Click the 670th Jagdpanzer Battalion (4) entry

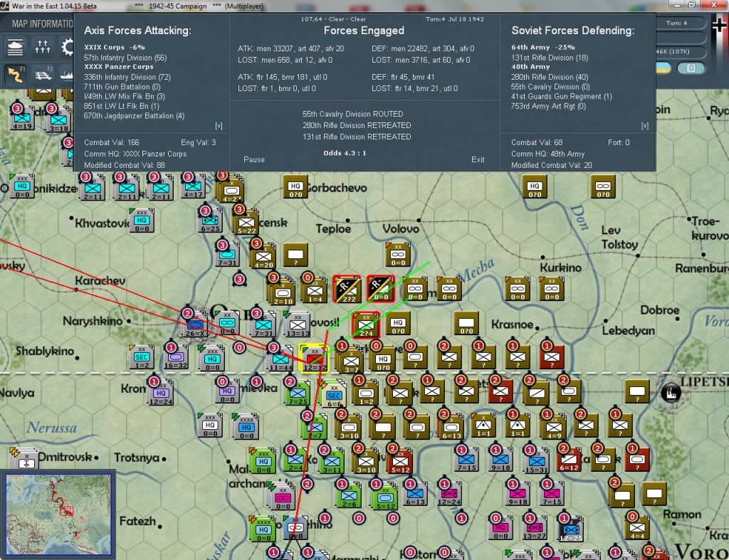134,116
